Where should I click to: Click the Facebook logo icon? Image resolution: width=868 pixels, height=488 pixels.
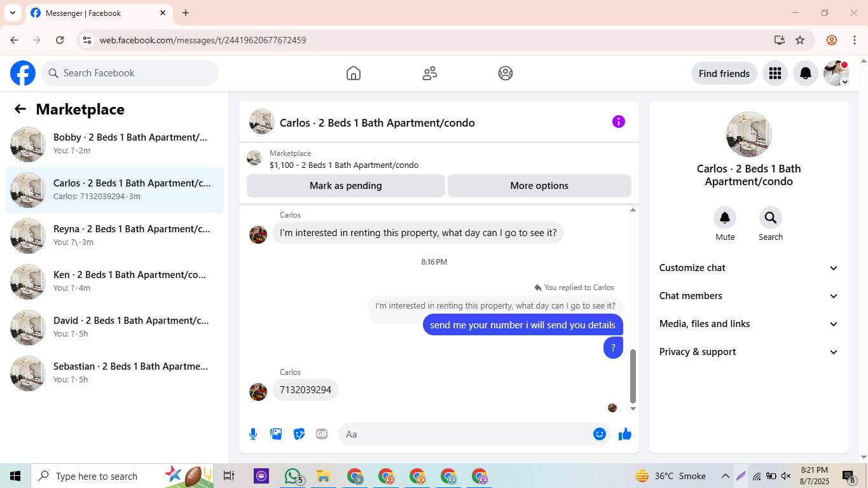pos(23,73)
